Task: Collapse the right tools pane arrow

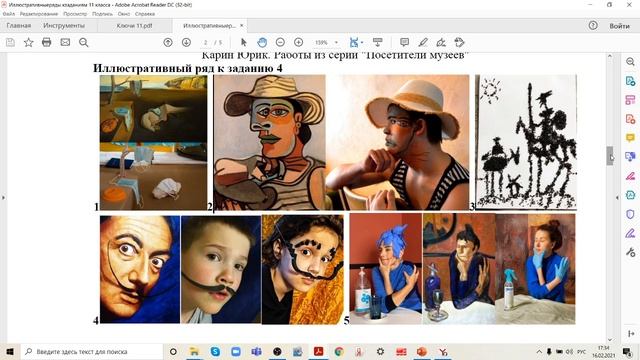Action: (x=617, y=198)
